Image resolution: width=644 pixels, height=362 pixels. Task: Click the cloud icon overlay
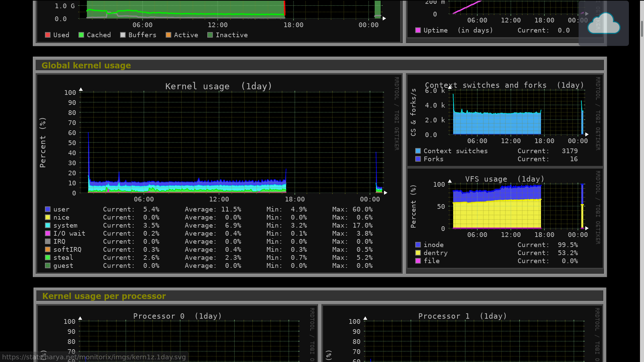[603, 23]
